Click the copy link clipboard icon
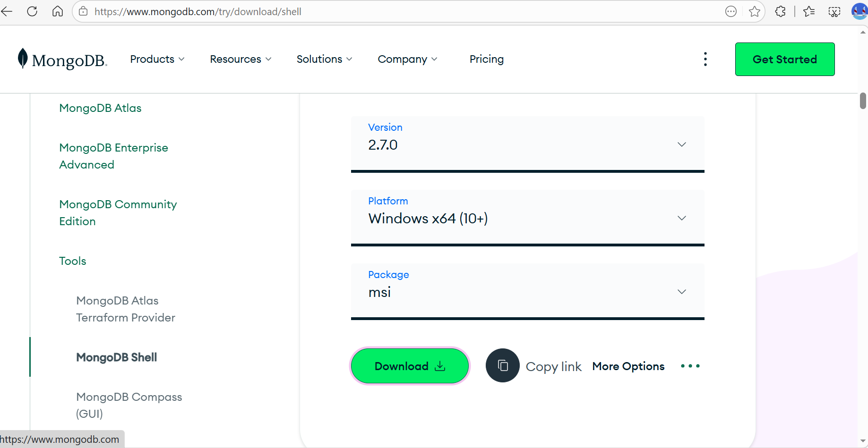868x448 pixels. click(x=503, y=365)
